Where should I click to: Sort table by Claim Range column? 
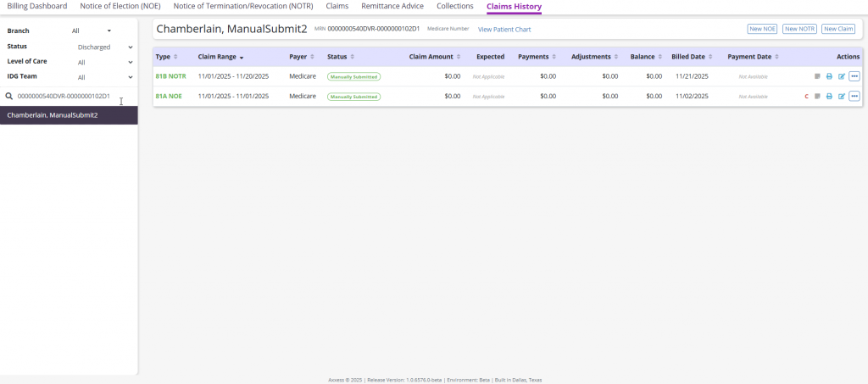220,57
